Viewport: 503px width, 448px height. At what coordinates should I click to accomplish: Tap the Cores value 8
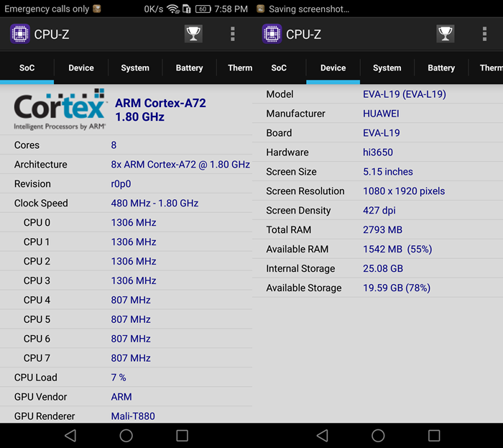114,145
